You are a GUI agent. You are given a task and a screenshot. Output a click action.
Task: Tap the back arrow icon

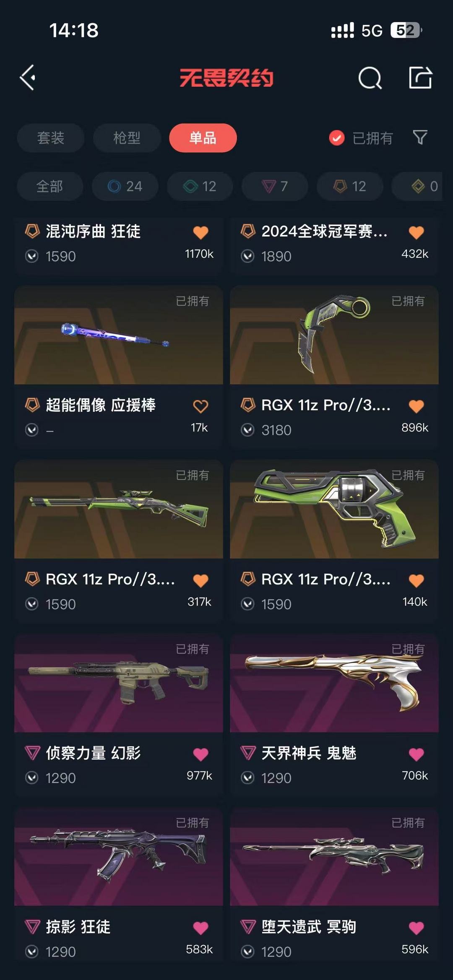coord(28,78)
